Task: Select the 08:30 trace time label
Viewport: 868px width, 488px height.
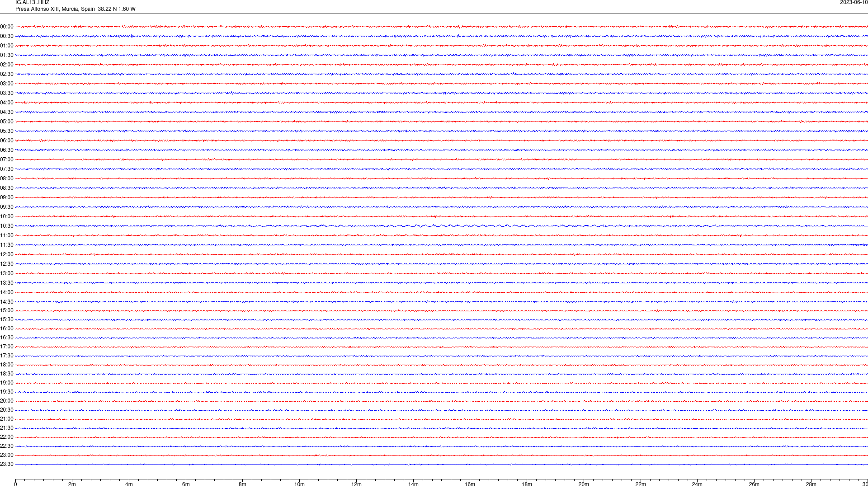Action: point(7,188)
